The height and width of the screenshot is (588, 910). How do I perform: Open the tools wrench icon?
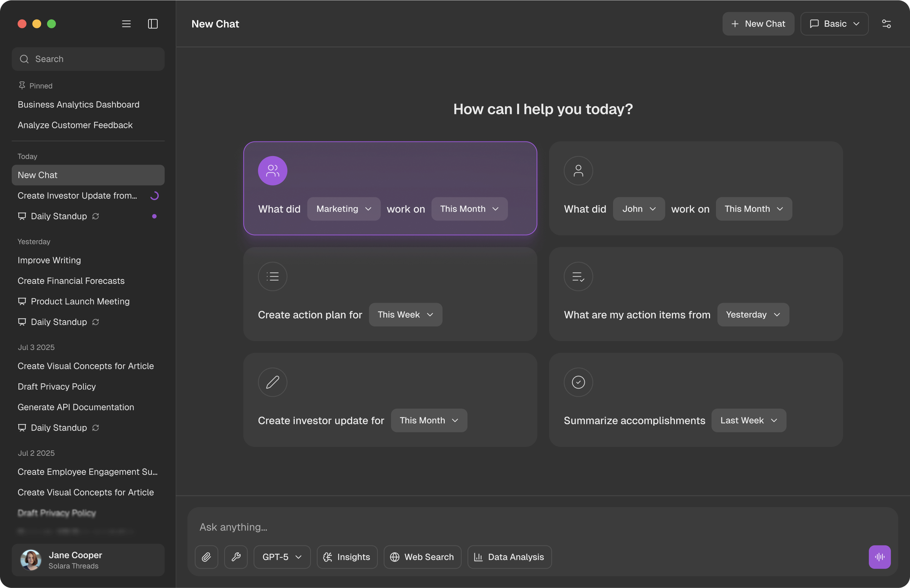tap(236, 557)
